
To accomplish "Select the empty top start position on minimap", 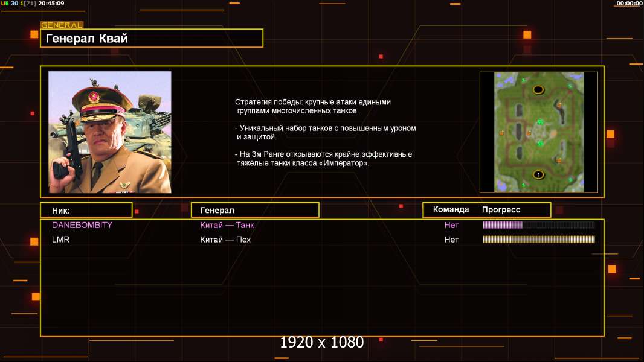I will point(538,89).
